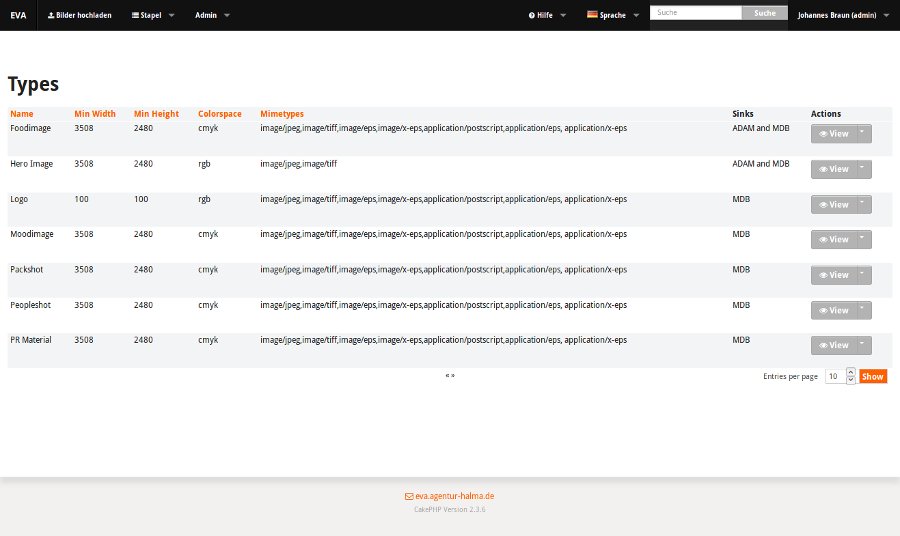Select the Logo name cell
Image resolution: width=900 pixels, height=536 pixels.
click(19, 199)
